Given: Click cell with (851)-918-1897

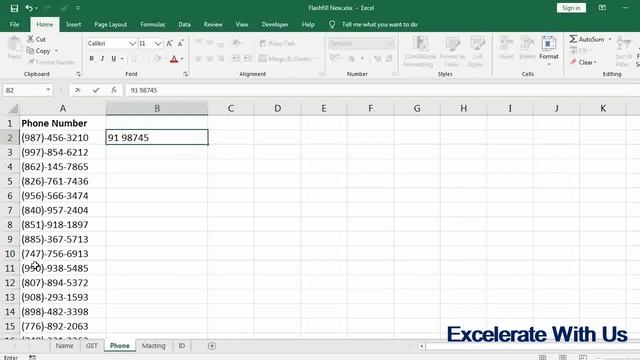Looking at the screenshot, I should point(62,225).
